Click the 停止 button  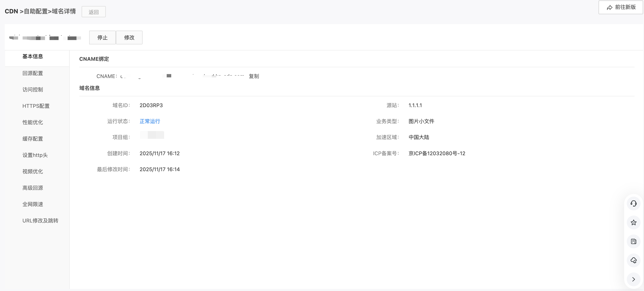102,38
